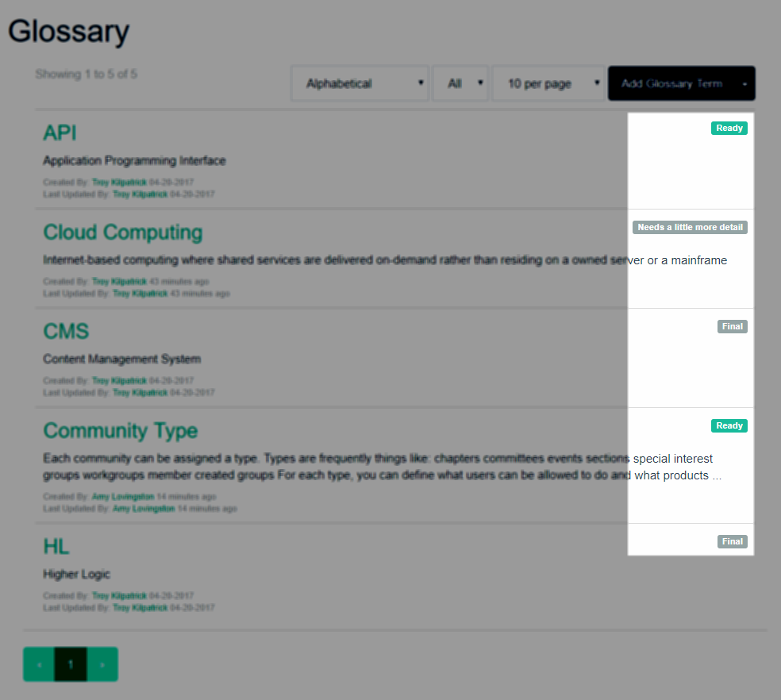Open the Community Type glossary term
The image size is (781, 700).
(x=120, y=431)
